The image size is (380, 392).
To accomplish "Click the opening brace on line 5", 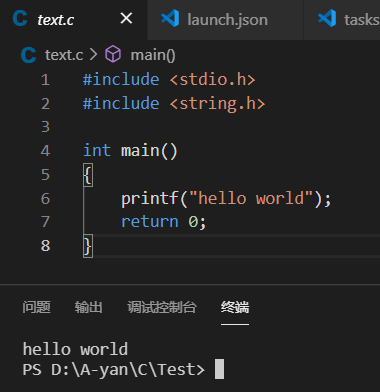I will click(88, 175).
